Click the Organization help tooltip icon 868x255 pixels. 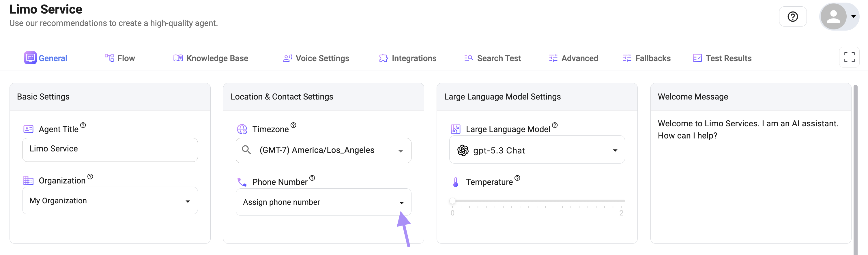90,177
